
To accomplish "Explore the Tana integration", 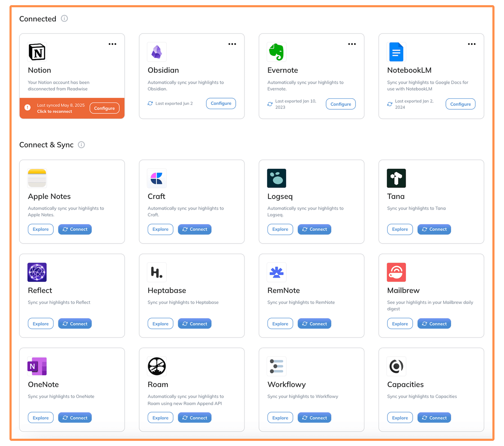I will pyautogui.click(x=400, y=229).
